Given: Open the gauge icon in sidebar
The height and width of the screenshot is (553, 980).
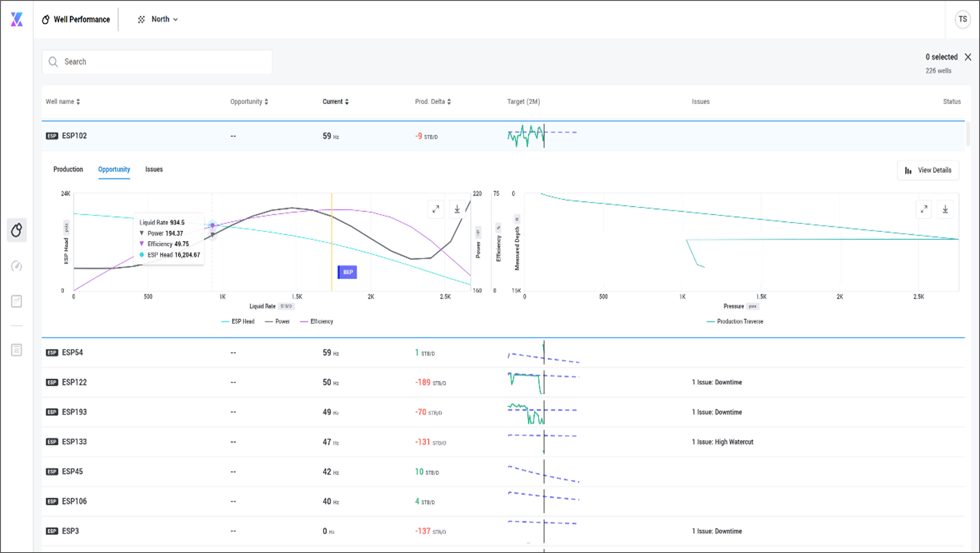Looking at the screenshot, I should coord(16,266).
